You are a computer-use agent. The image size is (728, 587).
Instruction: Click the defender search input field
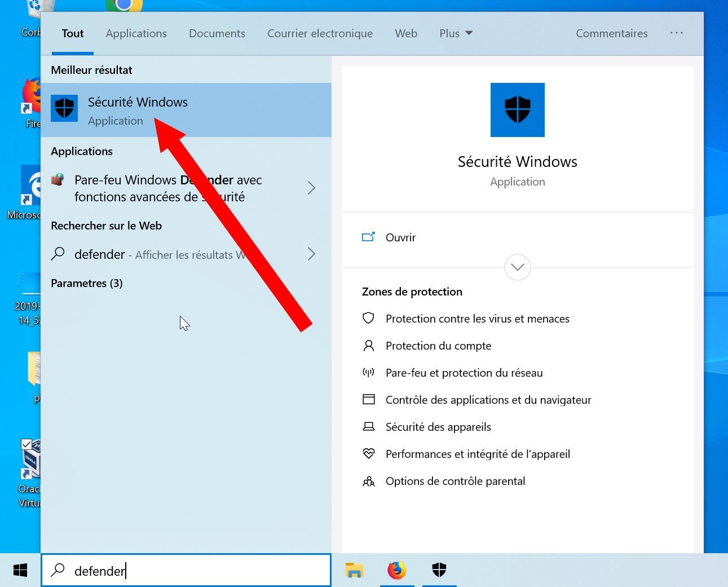pyautogui.click(x=186, y=570)
